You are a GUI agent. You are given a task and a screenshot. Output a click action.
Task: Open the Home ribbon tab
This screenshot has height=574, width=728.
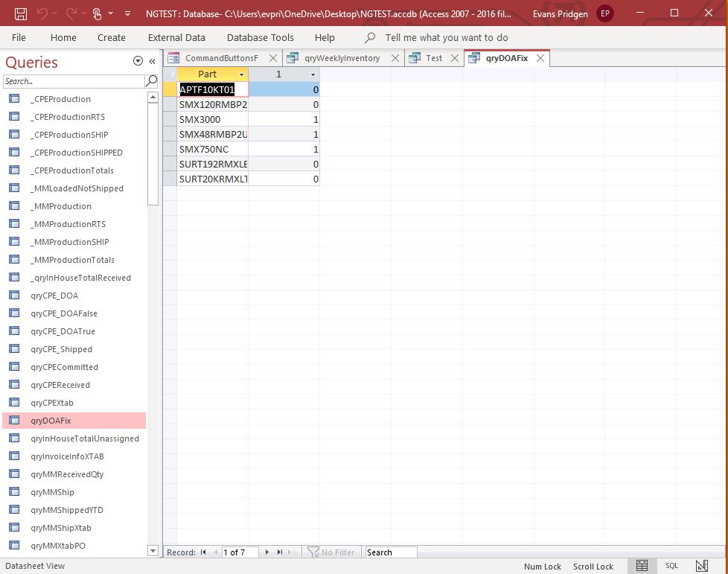coord(63,38)
